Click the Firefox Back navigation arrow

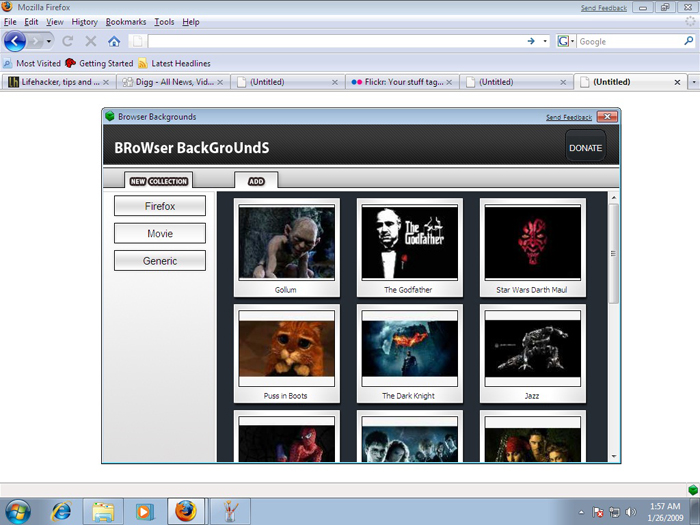14,42
